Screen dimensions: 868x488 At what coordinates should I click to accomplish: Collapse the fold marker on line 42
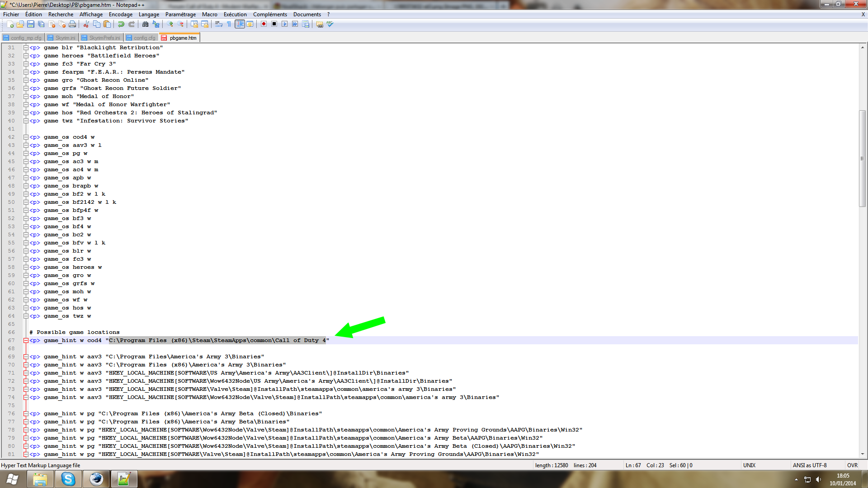coord(26,137)
